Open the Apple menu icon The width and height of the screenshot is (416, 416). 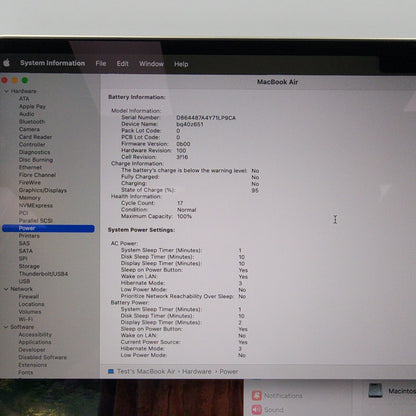[6, 63]
